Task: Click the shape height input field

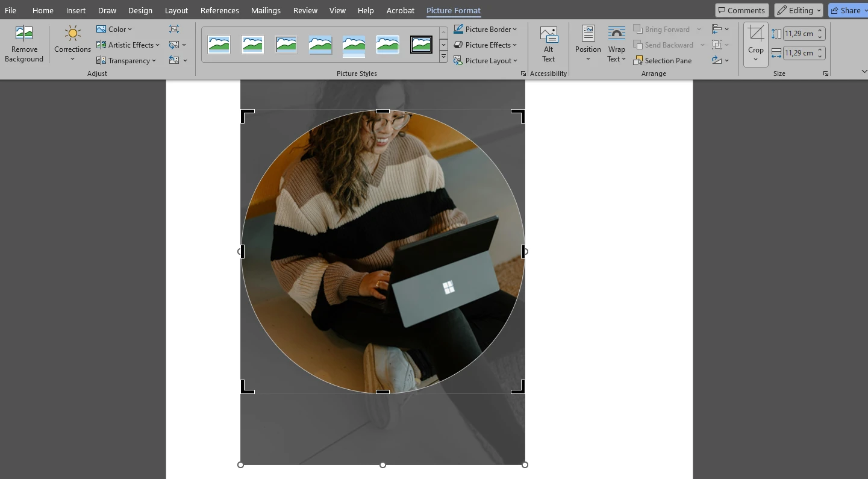Action: pos(799,34)
